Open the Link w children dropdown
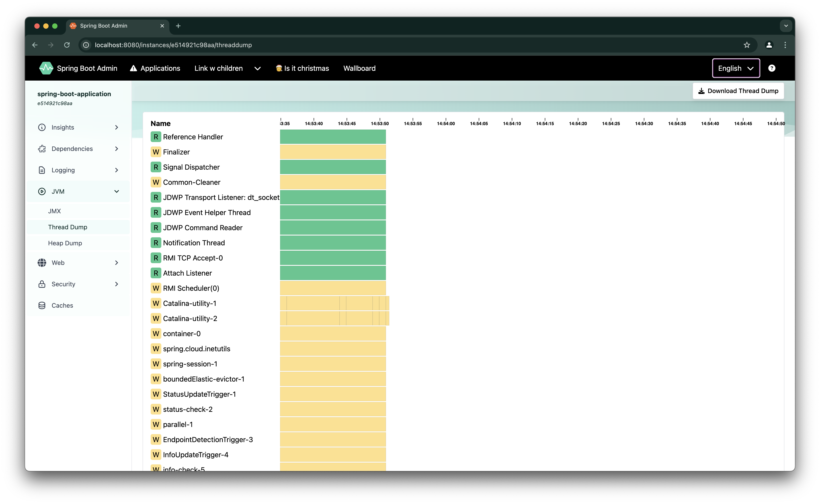 coord(257,68)
